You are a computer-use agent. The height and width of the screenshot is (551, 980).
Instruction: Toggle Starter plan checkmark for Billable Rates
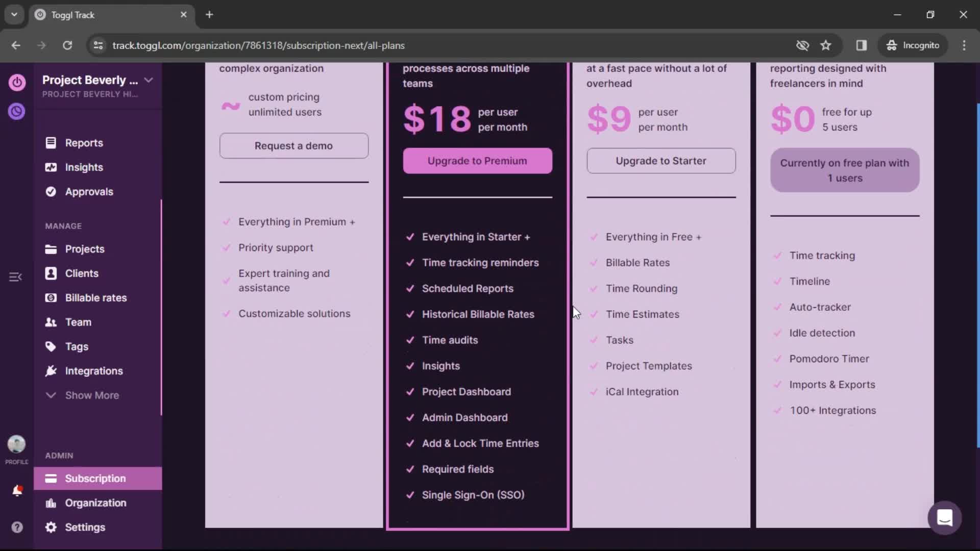593,262
